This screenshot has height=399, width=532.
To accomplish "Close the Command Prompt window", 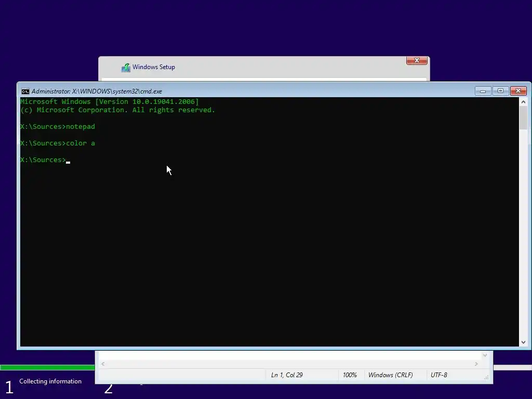I will point(518,91).
